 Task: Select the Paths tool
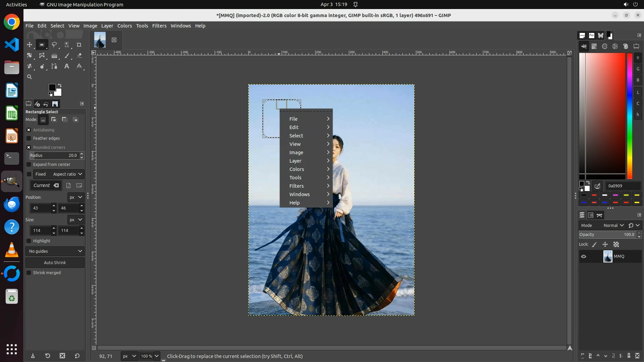54,66
